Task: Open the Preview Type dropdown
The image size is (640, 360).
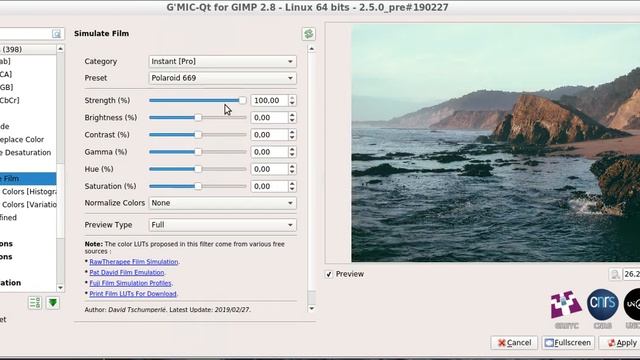Action: point(222,225)
